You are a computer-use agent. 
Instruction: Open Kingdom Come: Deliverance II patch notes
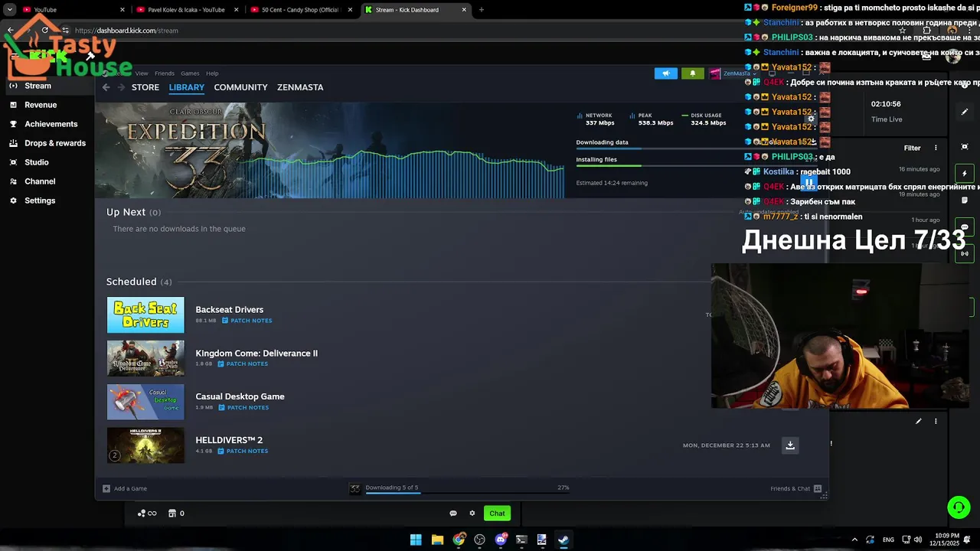coord(243,364)
